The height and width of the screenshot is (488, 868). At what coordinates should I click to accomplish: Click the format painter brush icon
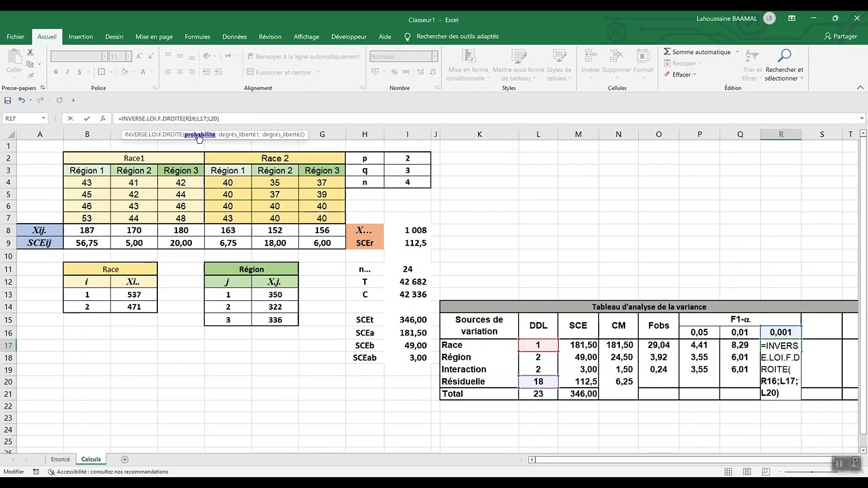[31, 75]
